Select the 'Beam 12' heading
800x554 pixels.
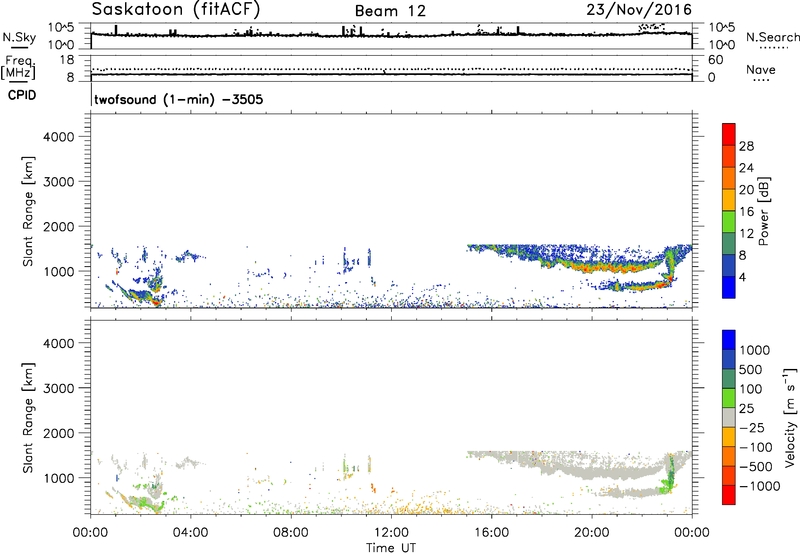click(390, 11)
